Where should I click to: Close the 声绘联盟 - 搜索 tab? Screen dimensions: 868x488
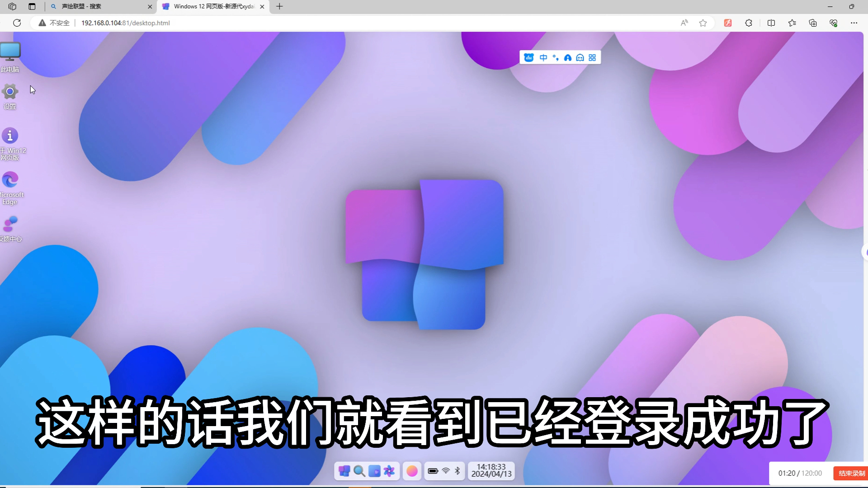click(150, 7)
